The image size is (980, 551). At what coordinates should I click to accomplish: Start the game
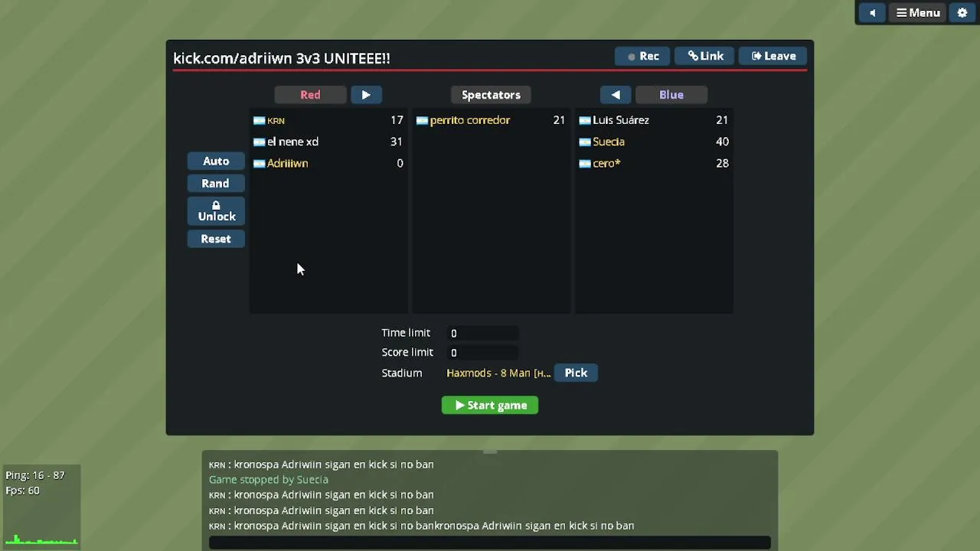click(x=490, y=405)
